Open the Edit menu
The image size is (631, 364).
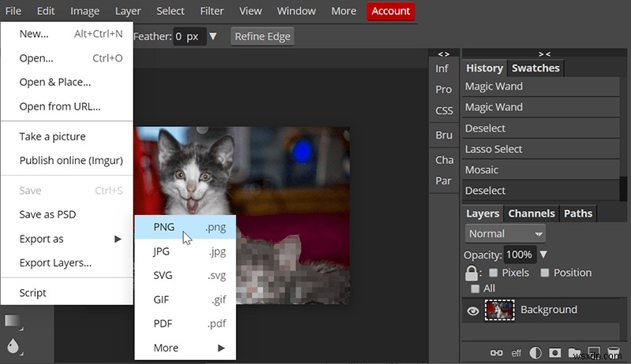46,11
